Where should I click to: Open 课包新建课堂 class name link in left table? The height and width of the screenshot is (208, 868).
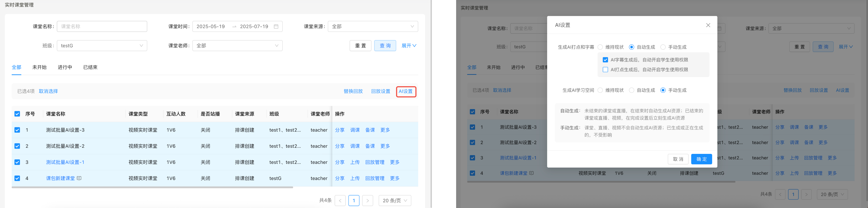(60, 178)
